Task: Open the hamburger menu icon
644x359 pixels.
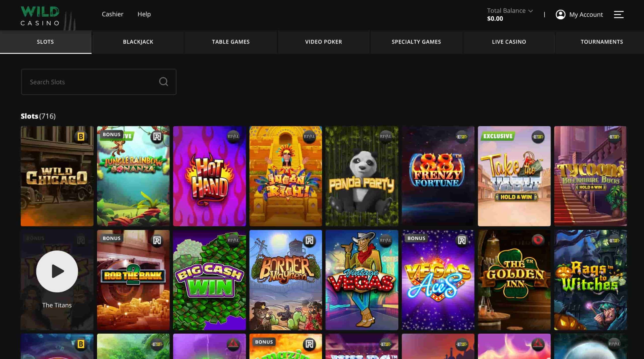Action: tap(619, 14)
